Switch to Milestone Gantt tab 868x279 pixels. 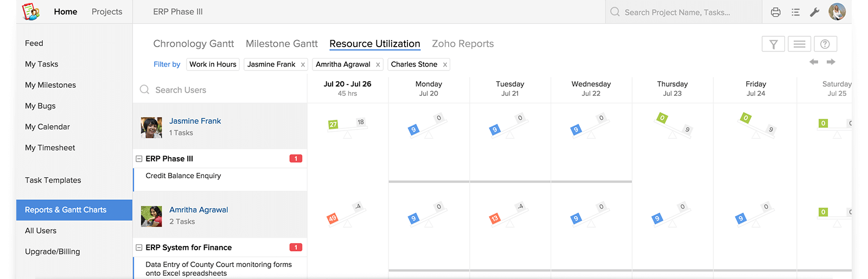tap(282, 44)
